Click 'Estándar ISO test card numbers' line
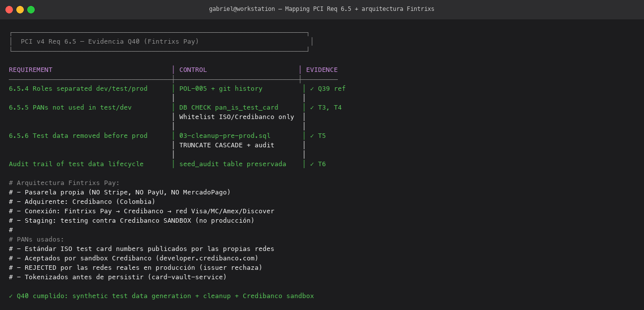Image resolution: width=644 pixels, height=310 pixels. [x=142, y=249]
